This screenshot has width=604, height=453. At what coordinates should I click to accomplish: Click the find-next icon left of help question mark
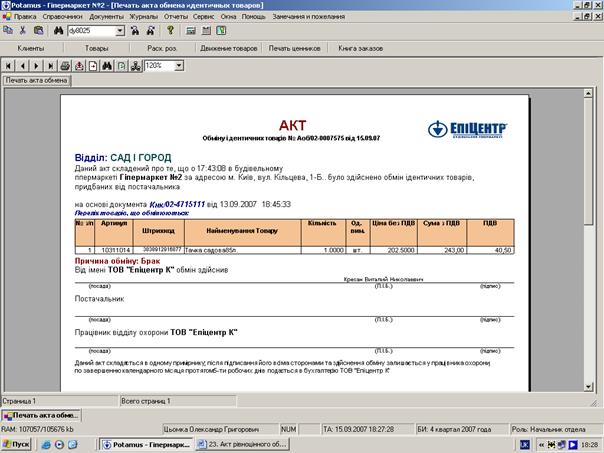point(151,31)
